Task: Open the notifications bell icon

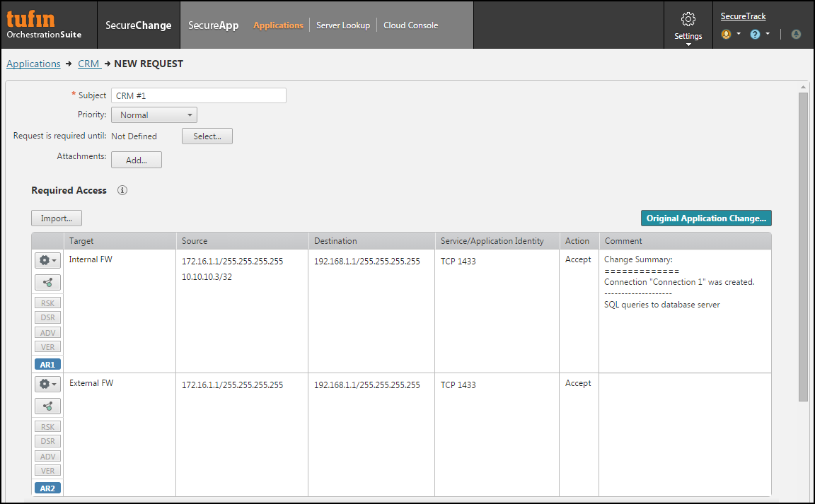Action: (796, 35)
